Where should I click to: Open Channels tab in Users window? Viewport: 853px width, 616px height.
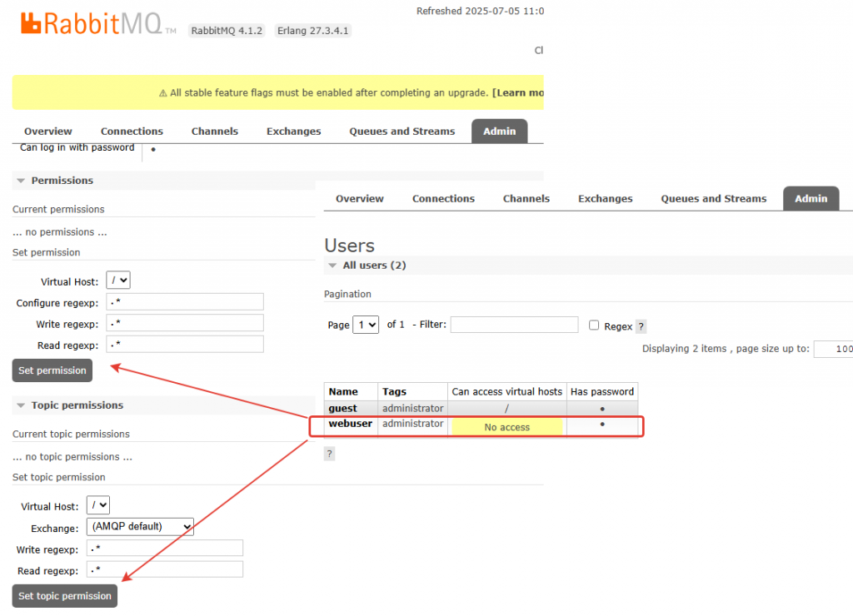pyautogui.click(x=526, y=198)
